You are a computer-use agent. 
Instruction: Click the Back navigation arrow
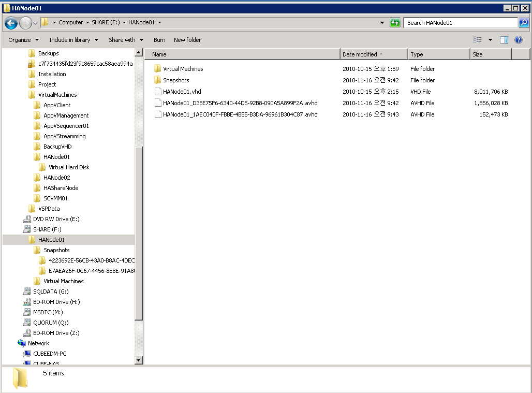tap(11, 23)
